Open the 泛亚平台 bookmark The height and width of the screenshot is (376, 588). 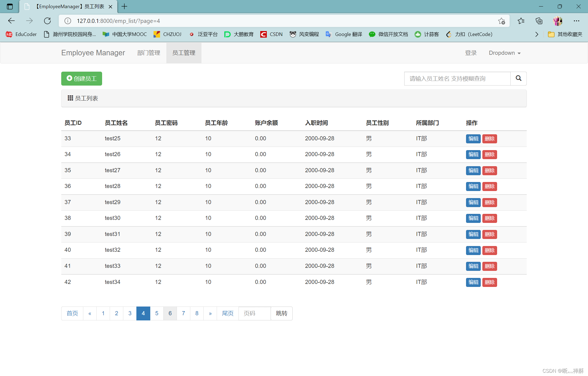(203, 34)
